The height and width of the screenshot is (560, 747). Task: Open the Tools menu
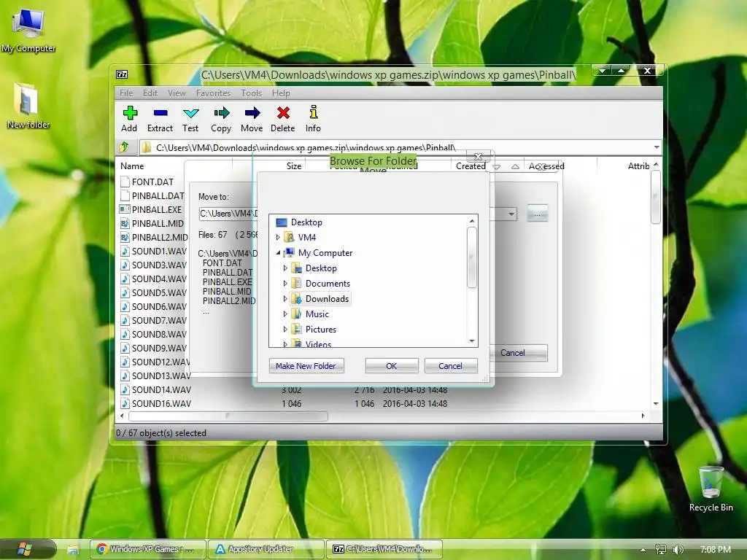click(x=251, y=93)
